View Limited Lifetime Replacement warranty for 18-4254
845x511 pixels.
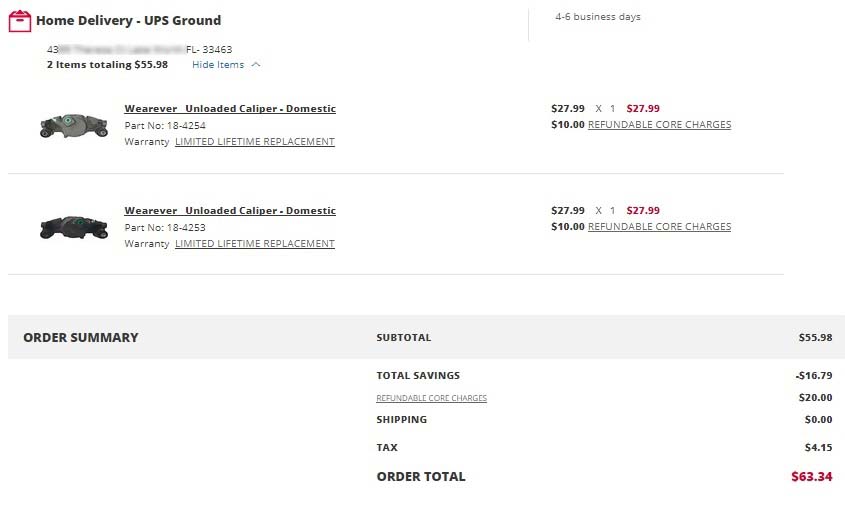pos(255,142)
